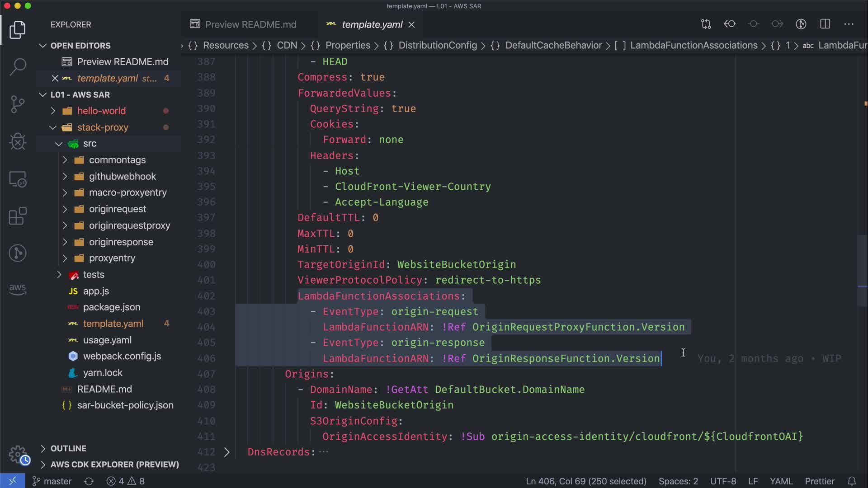Unfold DnsRecords at line 412

227,452
